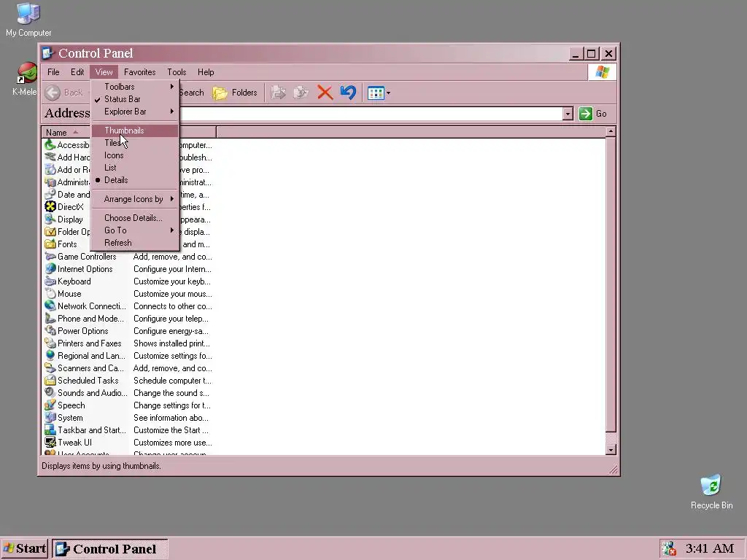Image resolution: width=747 pixels, height=560 pixels.
Task: Click the Regional and Language icon
Action: coord(50,356)
